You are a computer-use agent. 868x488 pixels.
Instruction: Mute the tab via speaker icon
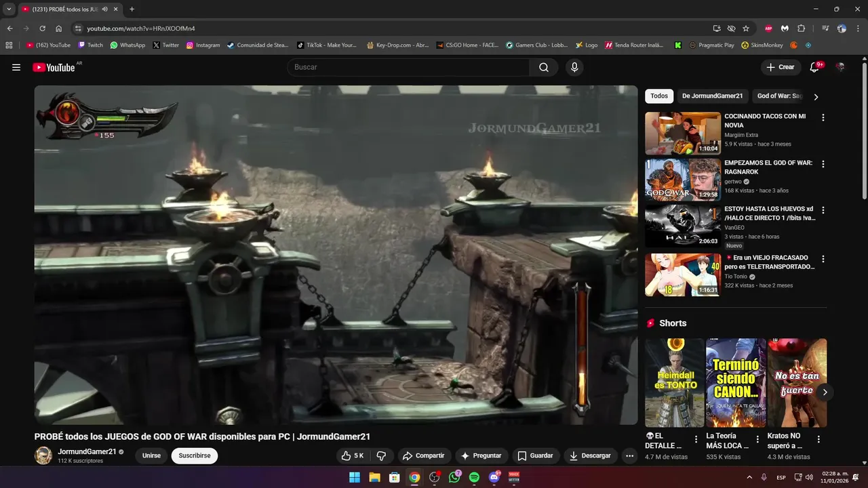(x=105, y=9)
